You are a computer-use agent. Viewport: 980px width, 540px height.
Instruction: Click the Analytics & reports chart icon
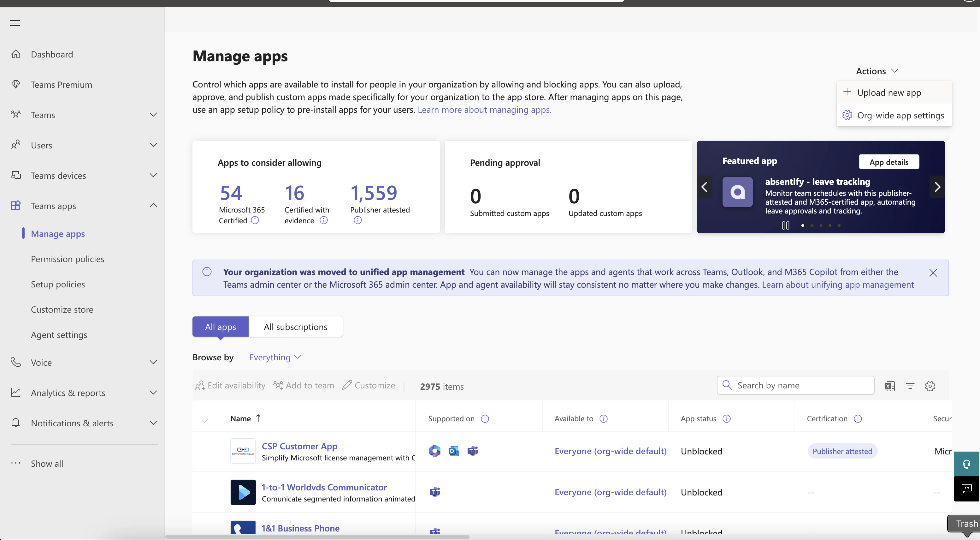[15, 392]
